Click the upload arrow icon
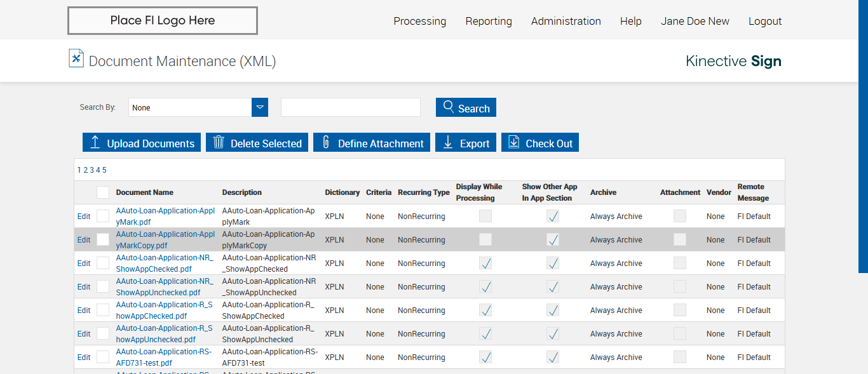The width and height of the screenshot is (868, 374). click(x=95, y=142)
